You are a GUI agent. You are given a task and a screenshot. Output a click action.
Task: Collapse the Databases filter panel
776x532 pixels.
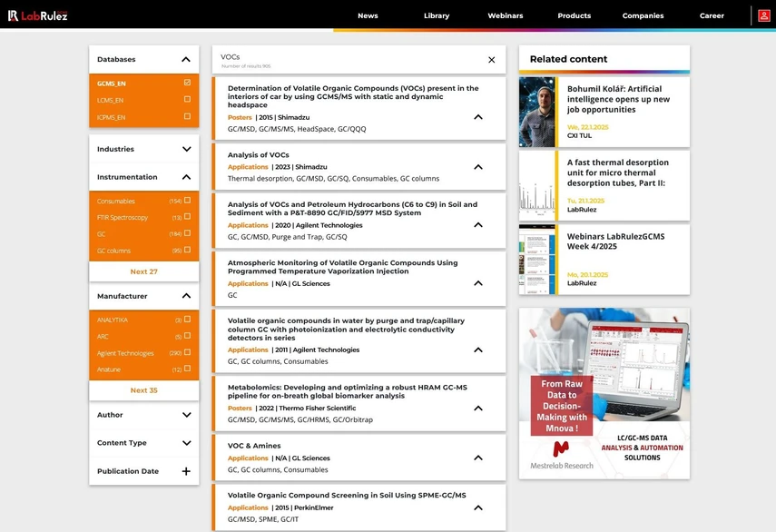click(186, 59)
